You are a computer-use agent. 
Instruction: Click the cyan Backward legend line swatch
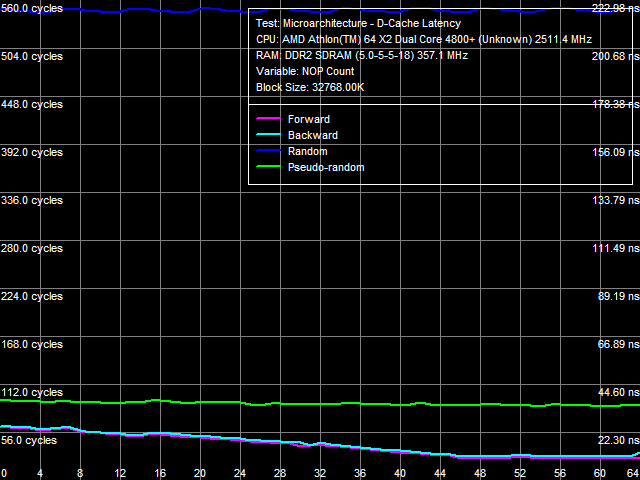[x=266, y=136]
